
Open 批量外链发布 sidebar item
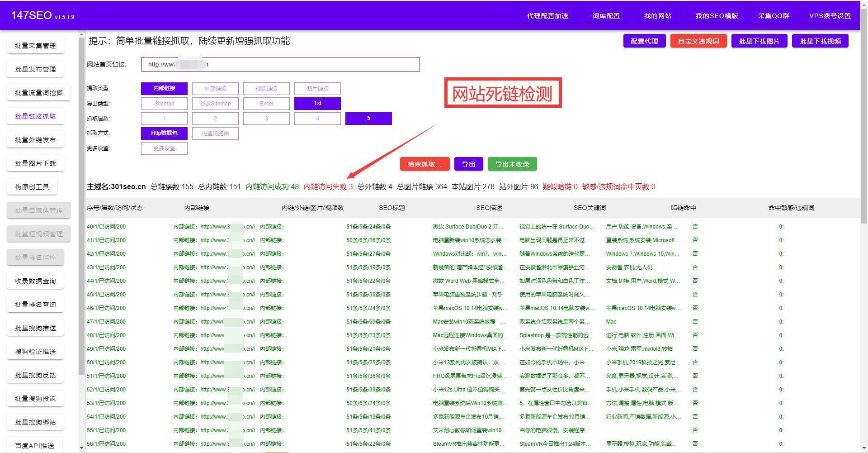coord(35,140)
